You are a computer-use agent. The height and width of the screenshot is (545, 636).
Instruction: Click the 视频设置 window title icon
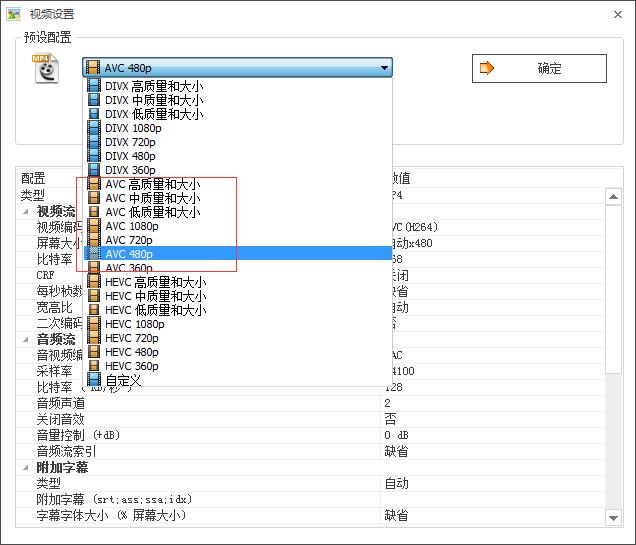(x=14, y=14)
